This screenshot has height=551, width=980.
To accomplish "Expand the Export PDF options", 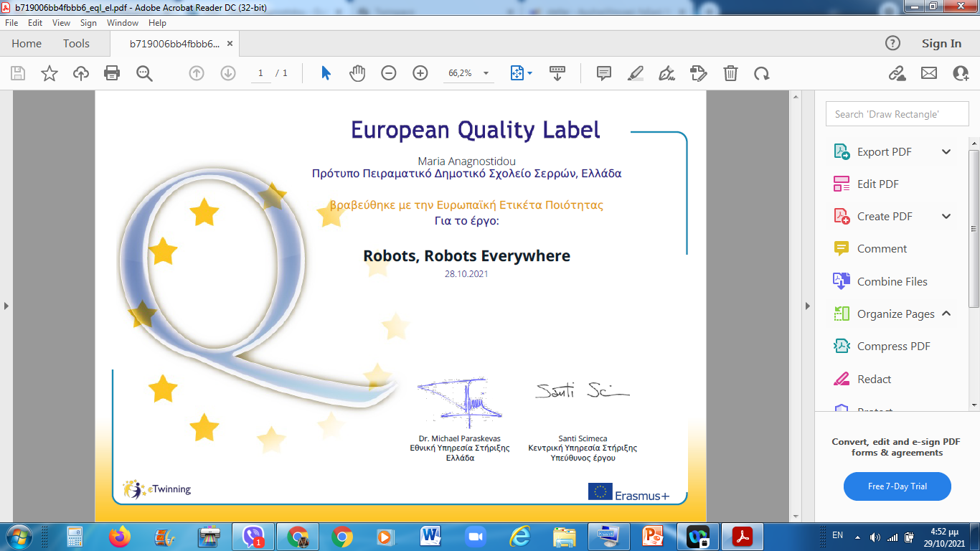I will [x=946, y=152].
